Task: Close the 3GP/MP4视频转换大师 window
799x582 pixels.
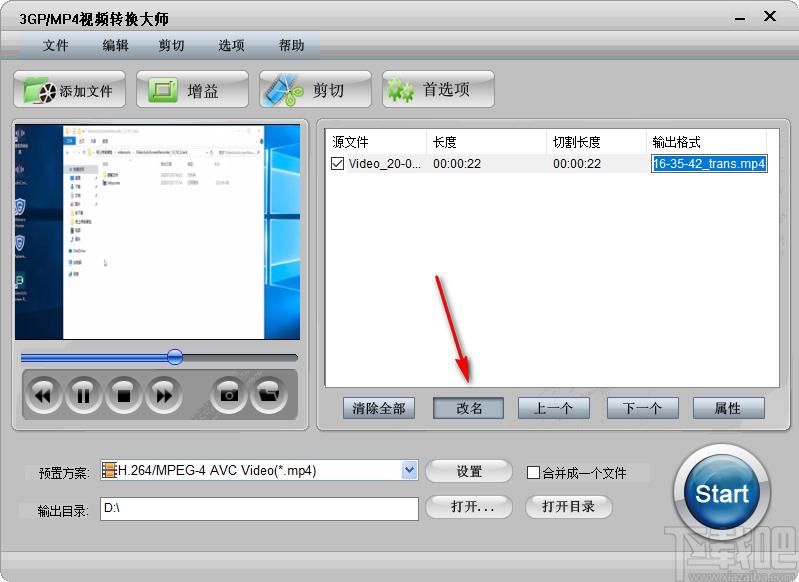Action: click(x=770, y=16)
